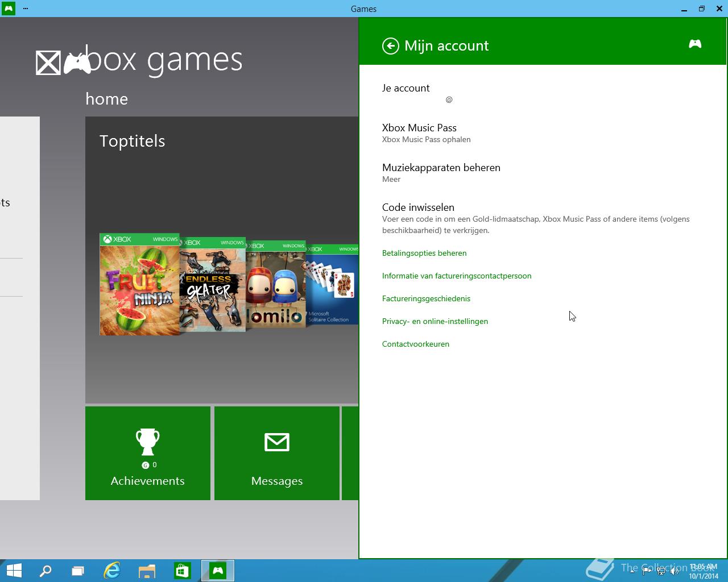The width and height of the screenshot is (728, 582).
Task: Click the Xbox controller icon in panel header
Action: [695, 44]
